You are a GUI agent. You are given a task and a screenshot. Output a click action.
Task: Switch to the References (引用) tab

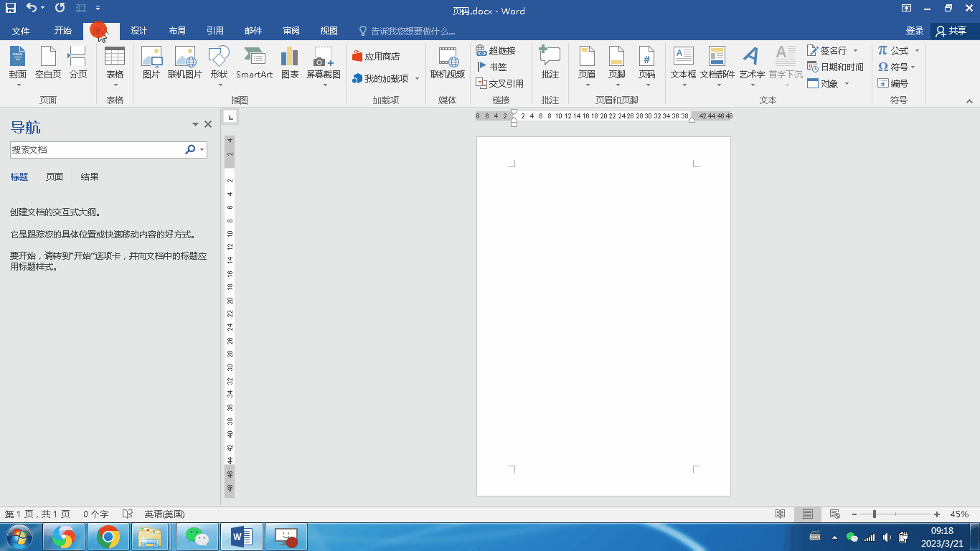215,31
